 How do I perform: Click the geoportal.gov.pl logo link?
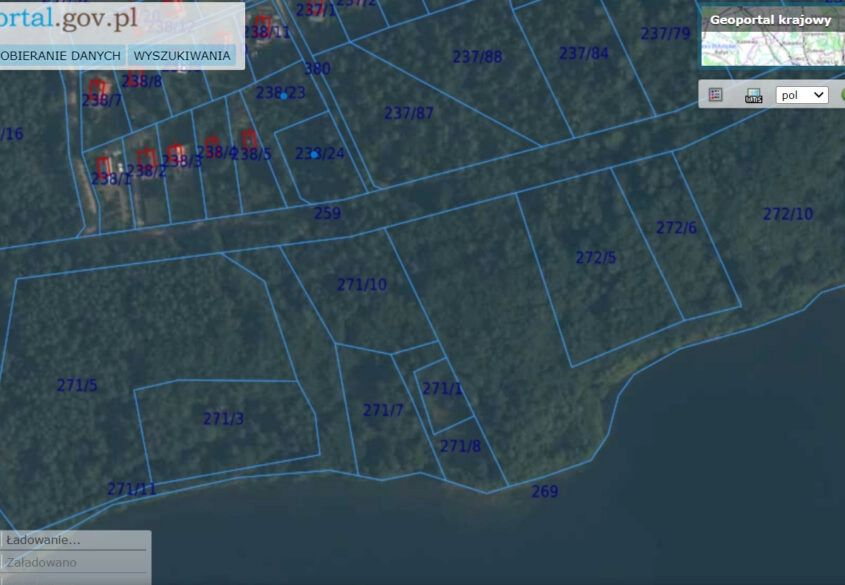click(68, 19)
